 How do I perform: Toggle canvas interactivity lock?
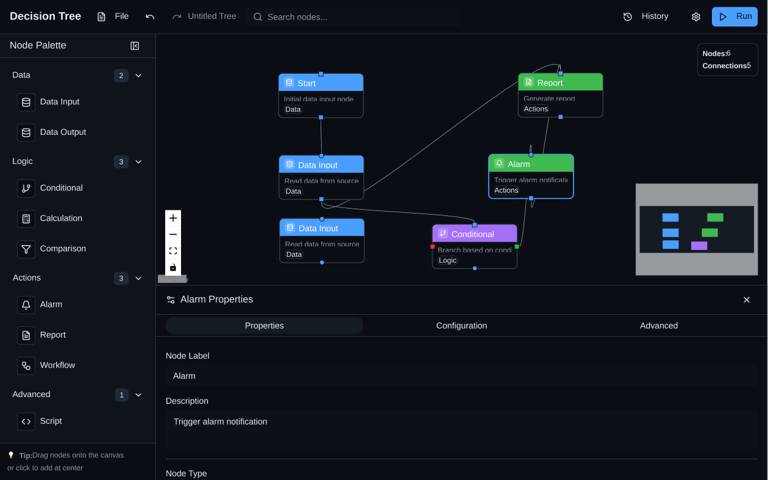point(173,267)
